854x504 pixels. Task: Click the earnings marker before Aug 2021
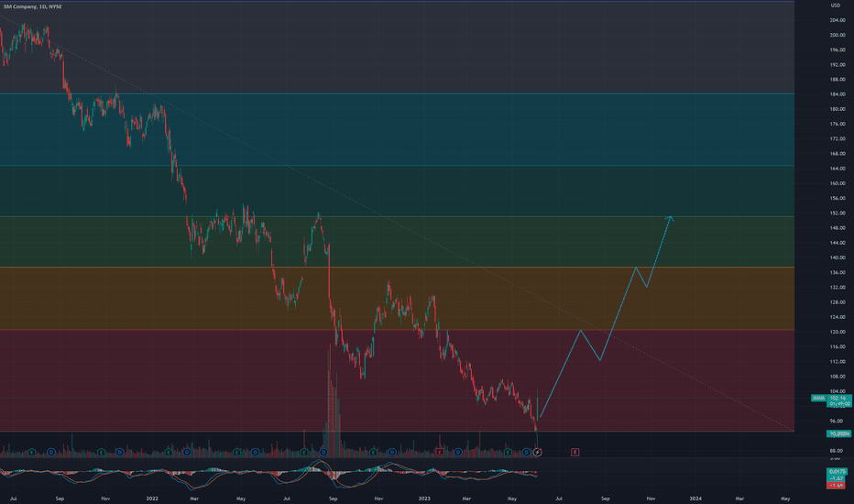[32, 453]
